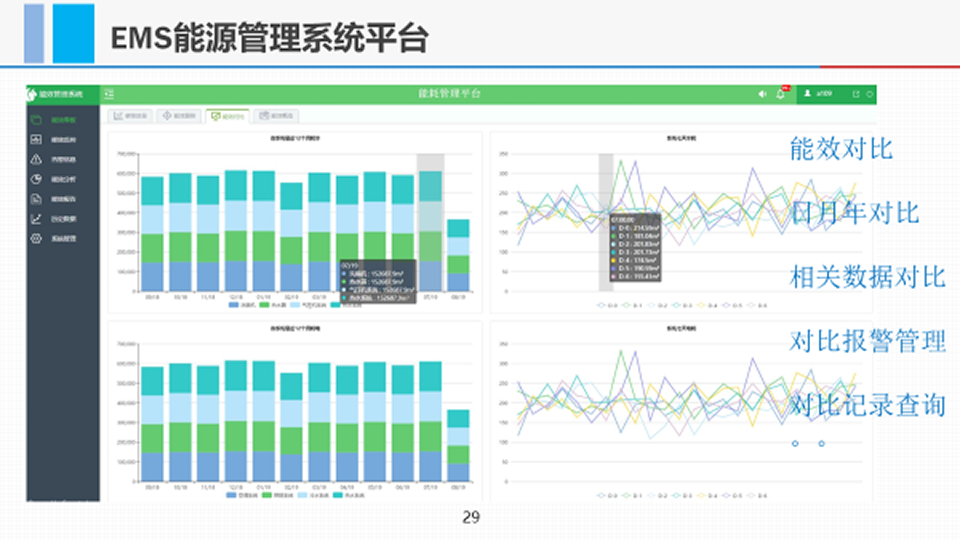The width and height of the screenshot is (960, 541).
Task: Click the power logout icon in header
Action: [x=869, y=94]
